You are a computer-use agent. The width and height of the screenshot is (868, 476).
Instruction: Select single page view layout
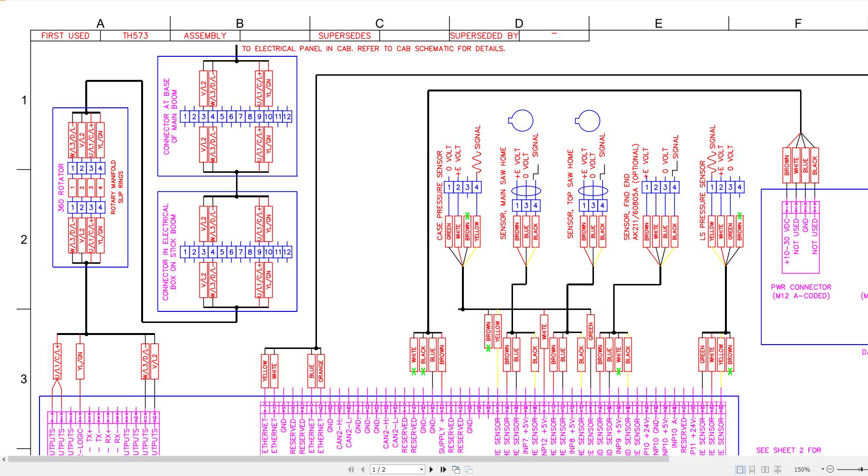tap(740, 469)
